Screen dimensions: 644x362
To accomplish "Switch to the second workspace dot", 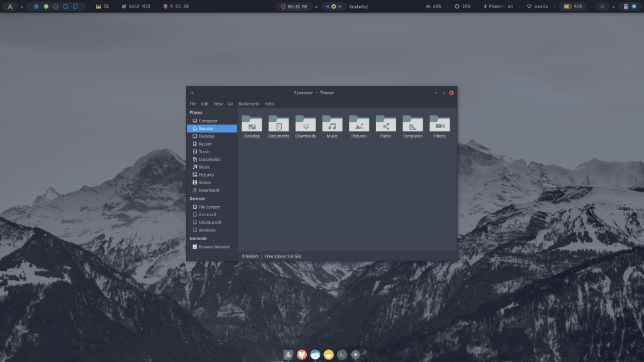I will [46, 6].
